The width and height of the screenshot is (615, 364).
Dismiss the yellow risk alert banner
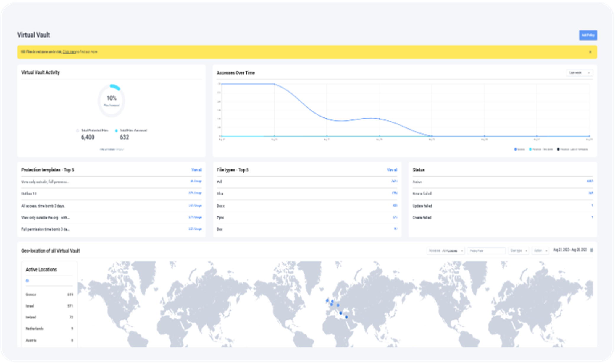(590, 52)
